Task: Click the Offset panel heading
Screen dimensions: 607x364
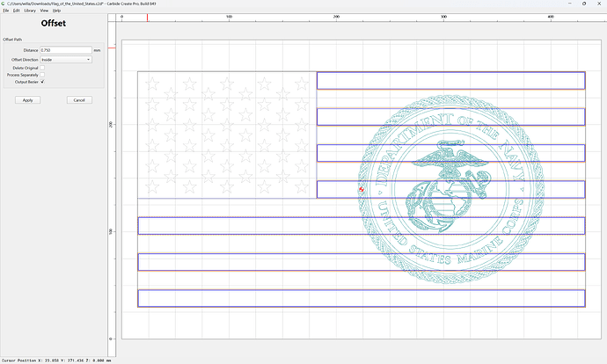Action: [54, 23]
